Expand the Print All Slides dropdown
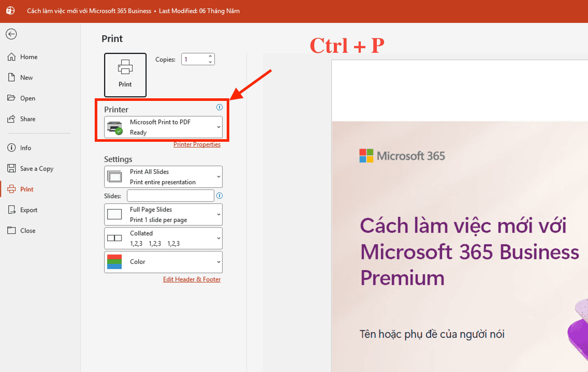588x372 pixels. (x=163, y=176)
